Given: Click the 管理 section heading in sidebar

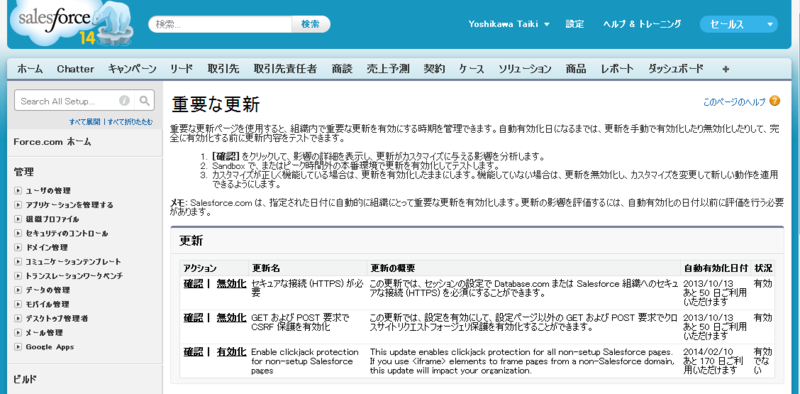Looking at the screenshot, I should 24,173.
